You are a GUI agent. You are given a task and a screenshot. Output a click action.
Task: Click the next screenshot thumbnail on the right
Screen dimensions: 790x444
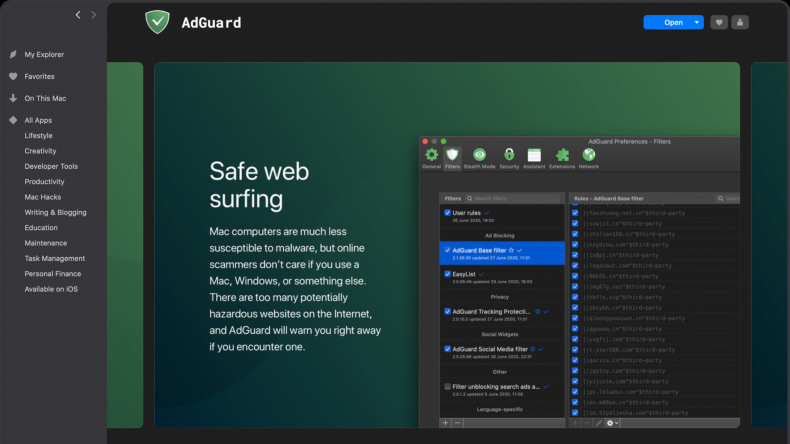(769, 245)
